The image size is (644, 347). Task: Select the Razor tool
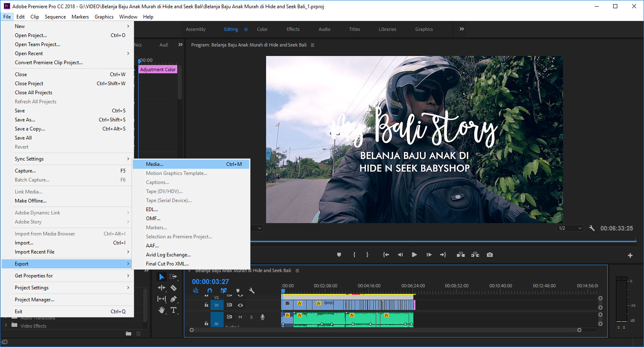tap(174, 288)
